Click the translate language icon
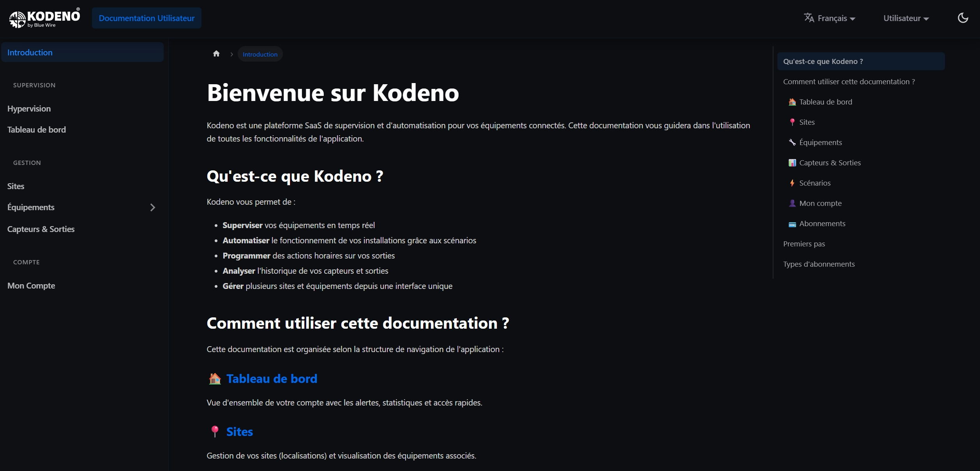The height and width of the screenshot is (471, 980). pos(809,18)
